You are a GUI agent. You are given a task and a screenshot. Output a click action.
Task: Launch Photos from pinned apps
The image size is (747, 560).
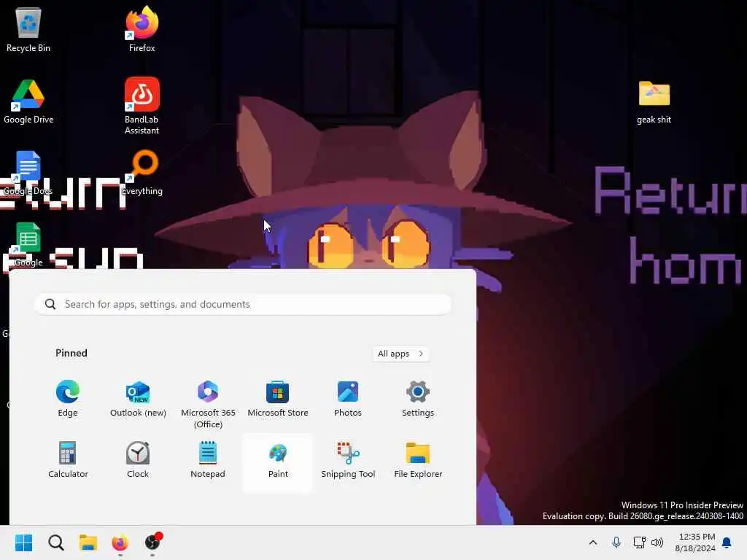pos(348,399)
